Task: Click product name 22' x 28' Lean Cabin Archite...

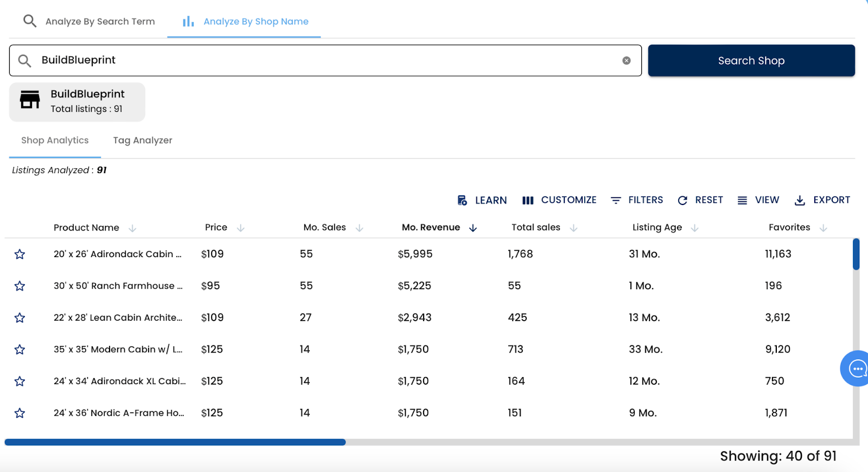Action: [x=118, y=317]
